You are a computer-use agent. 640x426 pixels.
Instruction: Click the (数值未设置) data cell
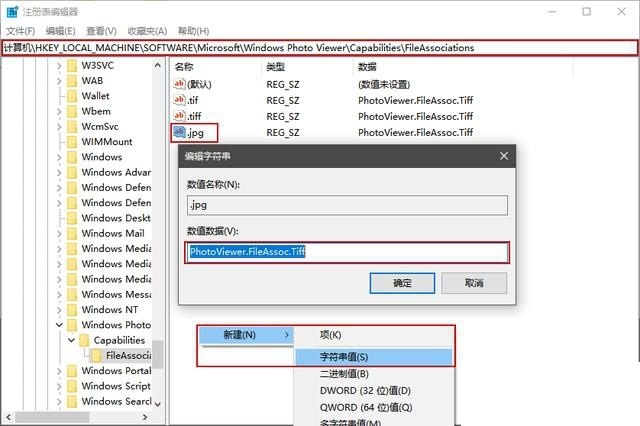click(x=384, y=84)
